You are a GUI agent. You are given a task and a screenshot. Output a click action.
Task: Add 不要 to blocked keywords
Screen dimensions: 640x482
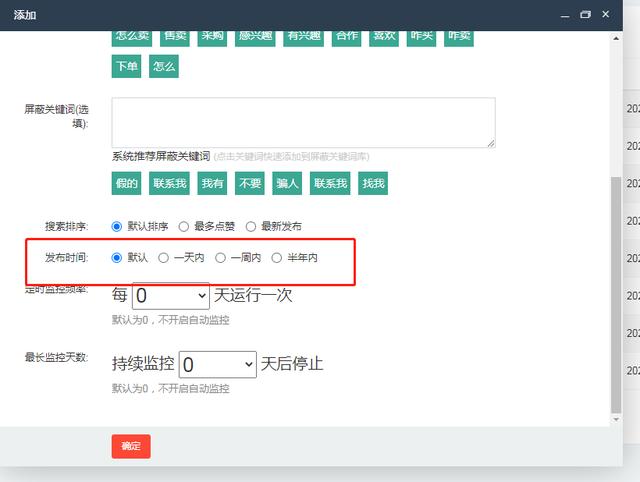[250, 183]
